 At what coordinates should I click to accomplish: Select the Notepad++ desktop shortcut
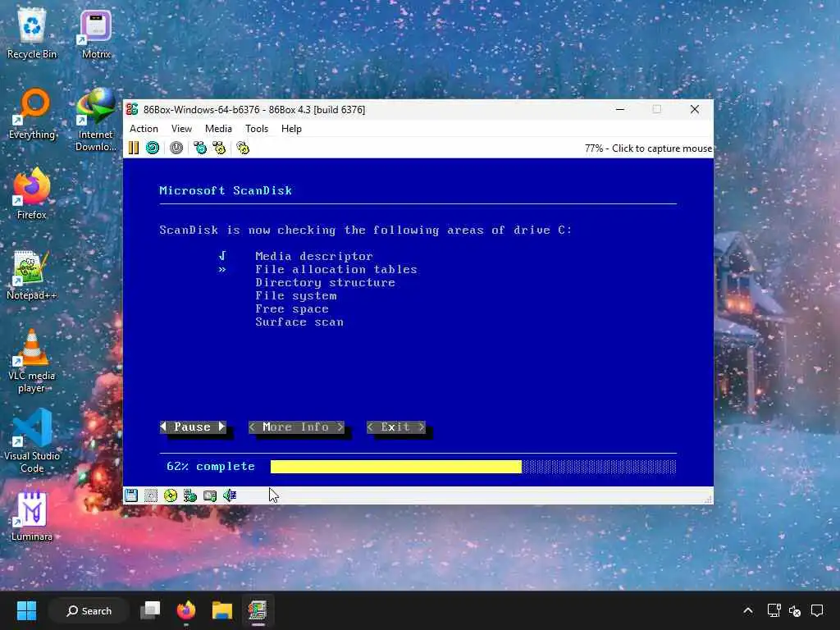click(32, 275)
